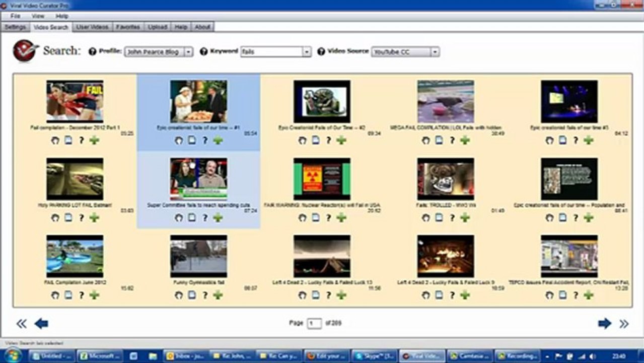Click green plus under Epic creationist fails #5
Viewport: 644px width, 363px height.
click(589, 140)
